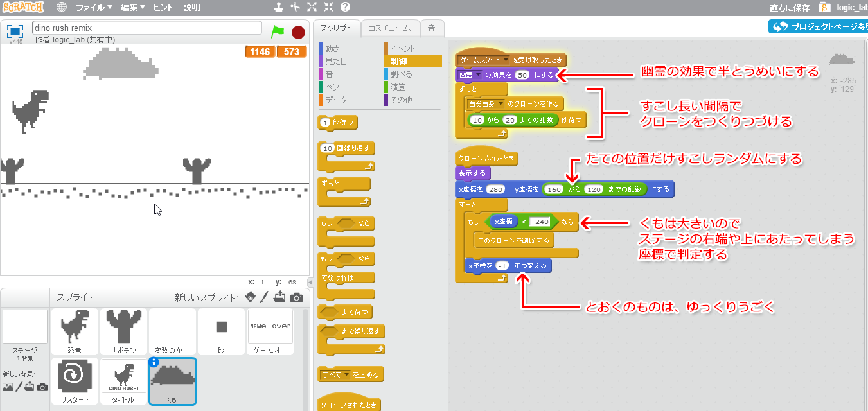Click 直ちに保存 save now link

(x=790, y=8)
